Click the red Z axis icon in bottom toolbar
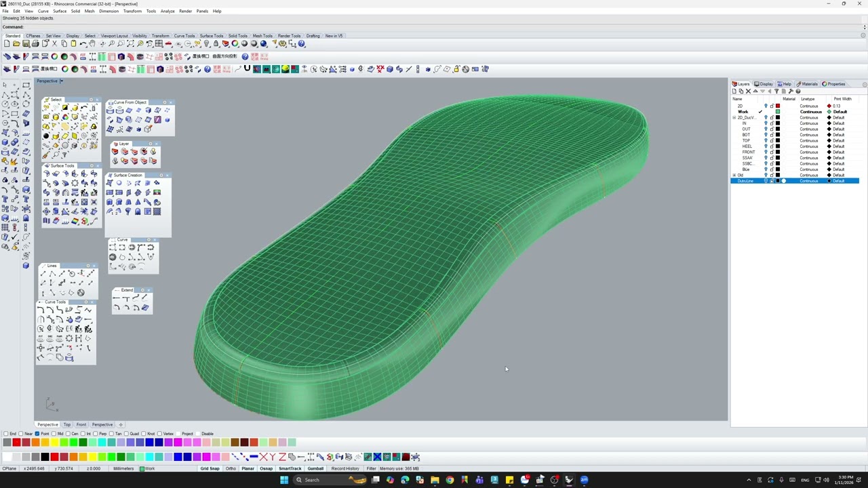868x488 pixels. pos(282,457)
